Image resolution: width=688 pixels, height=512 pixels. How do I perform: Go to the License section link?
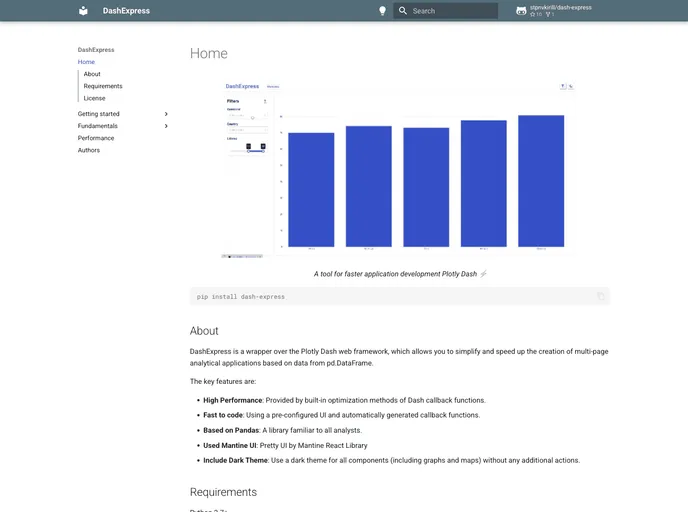click(x=94, y=98)
